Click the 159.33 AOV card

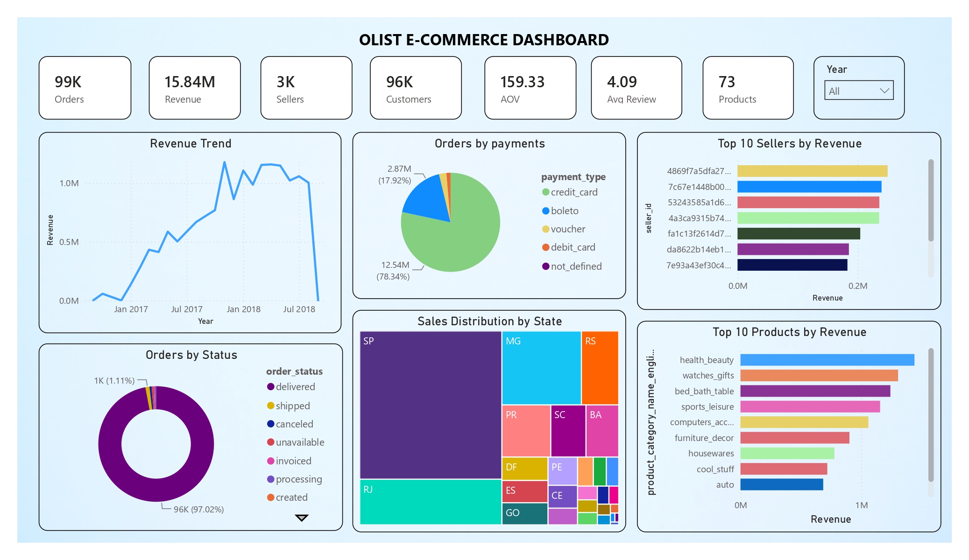[530, 88]
